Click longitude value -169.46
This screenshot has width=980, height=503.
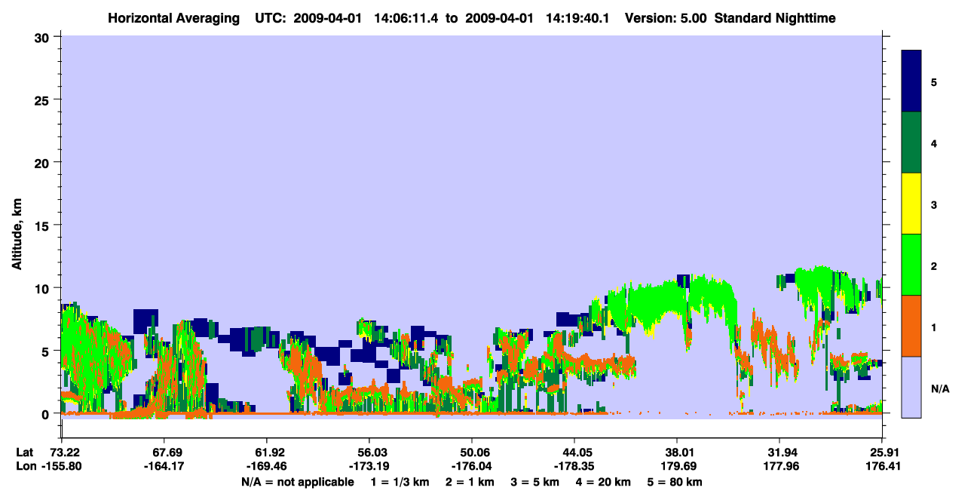pos(266,466)
